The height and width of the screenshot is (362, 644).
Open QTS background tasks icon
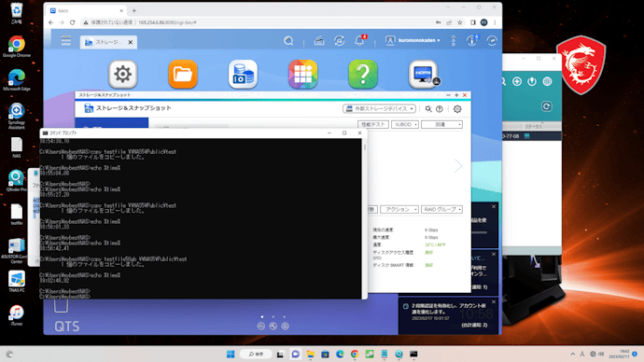(x=319, y=41)
